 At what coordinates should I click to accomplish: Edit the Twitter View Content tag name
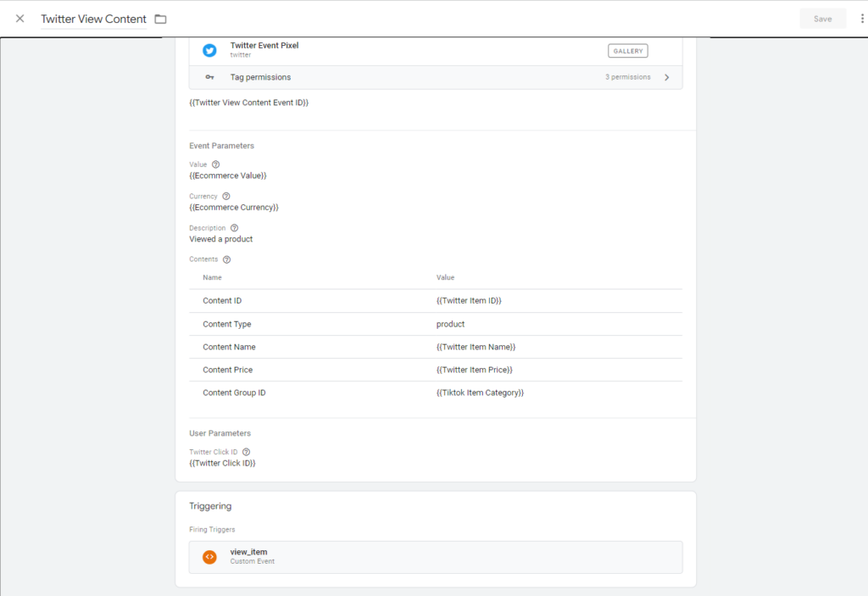click(x=93, y=19)
